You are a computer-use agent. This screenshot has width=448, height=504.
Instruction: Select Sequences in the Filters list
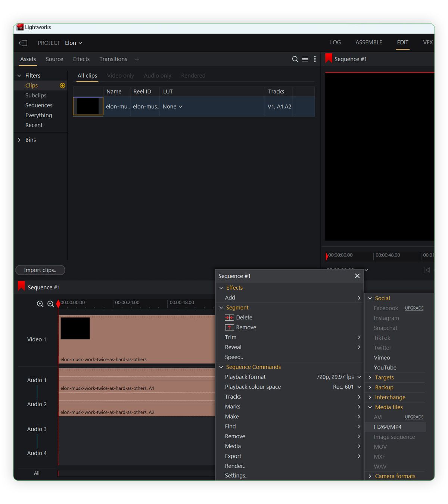coord(39,105)
